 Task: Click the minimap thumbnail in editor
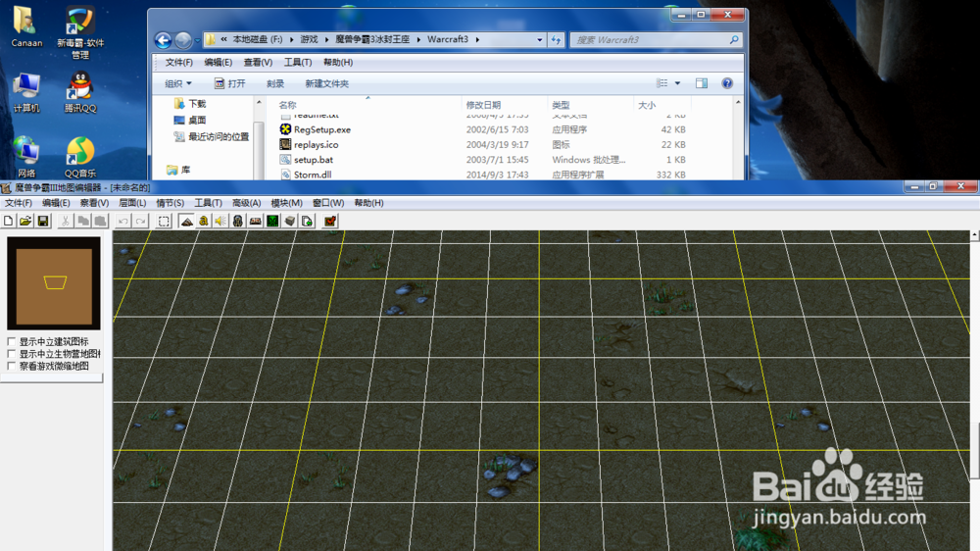point(54,283)
